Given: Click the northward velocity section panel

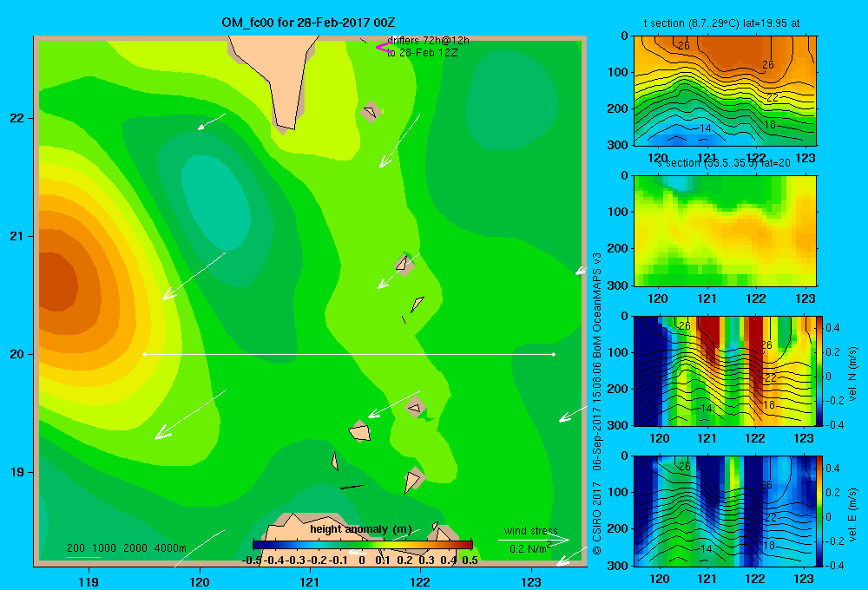Looking at the screenshot, I should tap(725, 370).
